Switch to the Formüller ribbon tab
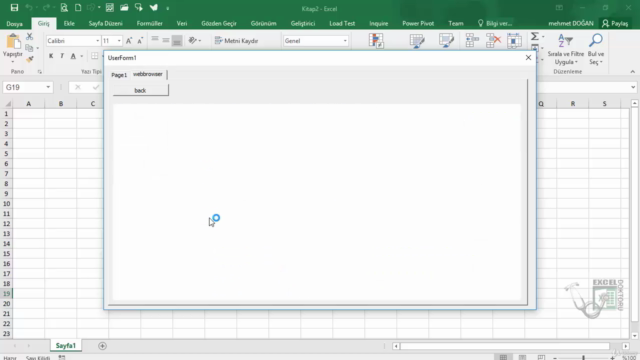This screenshot has width=640, height=360. (x=149, y=23)
